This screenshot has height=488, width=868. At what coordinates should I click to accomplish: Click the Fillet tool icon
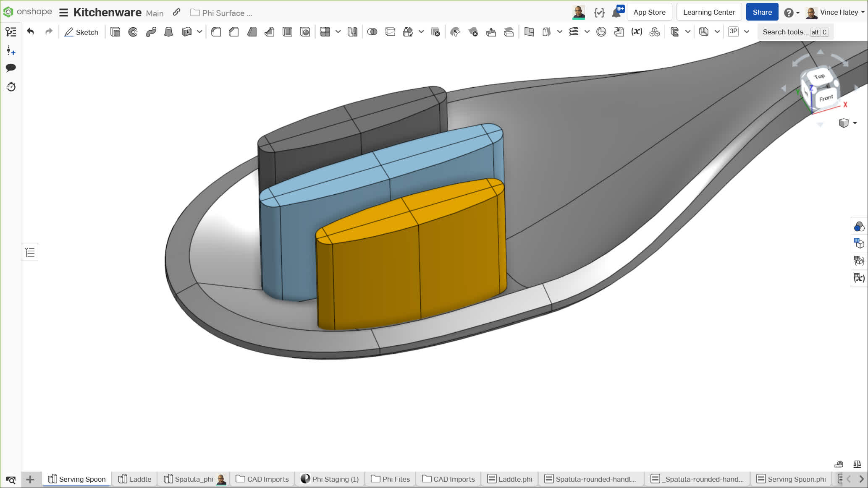(x=216, y=32)
